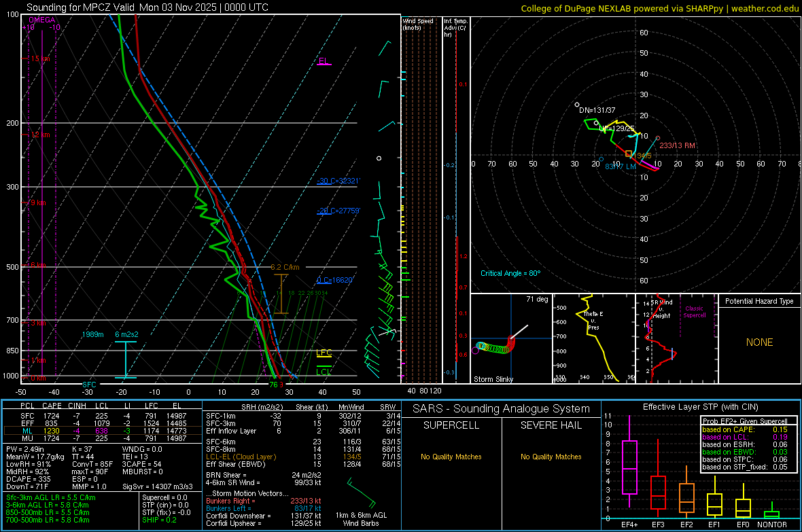Click the MeanW = 17.7g/kg value

point(35,457)
